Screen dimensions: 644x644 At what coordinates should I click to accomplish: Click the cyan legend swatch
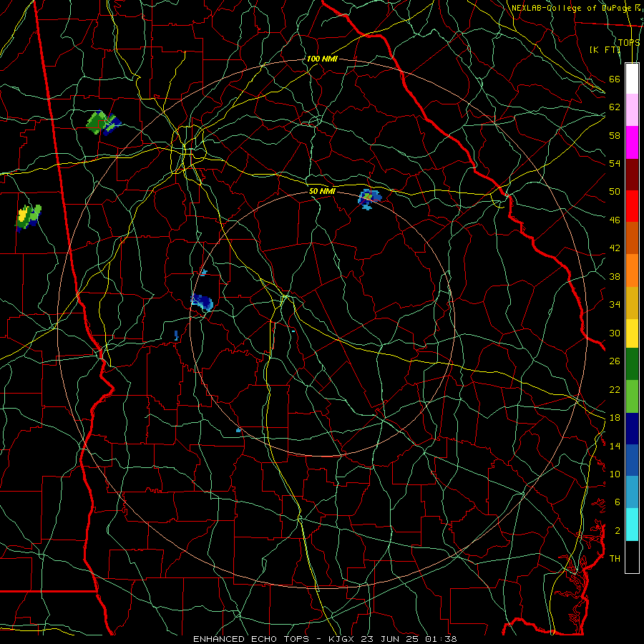click(632, 525)
